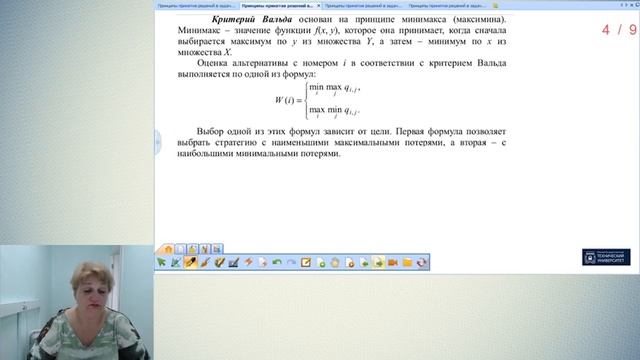Select the eraser tool with blue base
Viewport: 640px width, 360px height.
233,262
